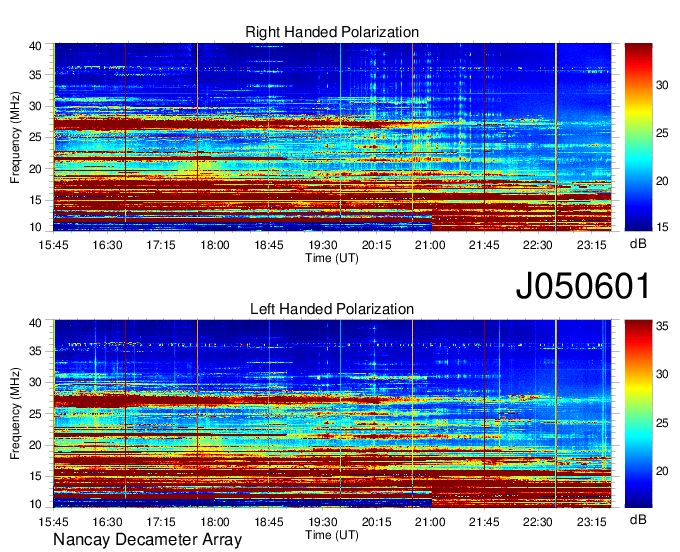Screen dimensions: 680x552
Task: Click the 20 dB tick on the lower colorbar
Action: point(662,471)
